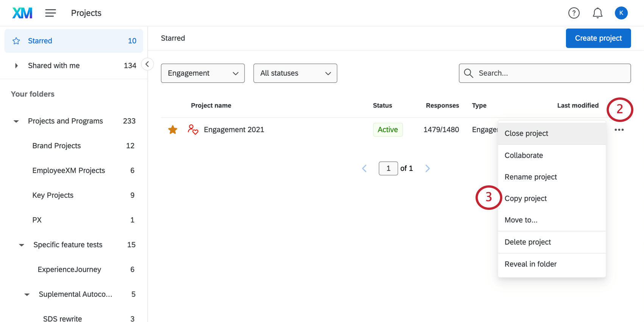
Task: Open the help question mark icon
Action: (574, 13)
